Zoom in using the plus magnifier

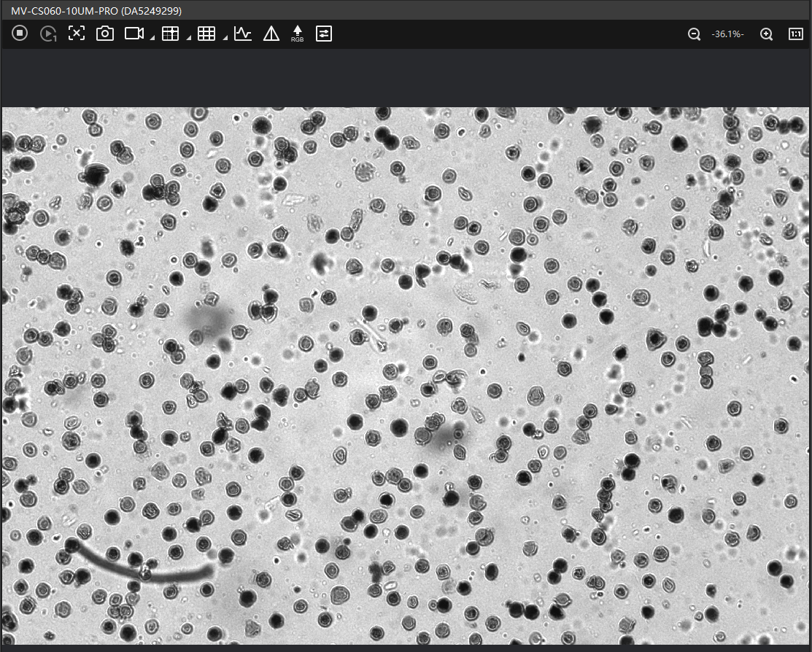[766, 34]
